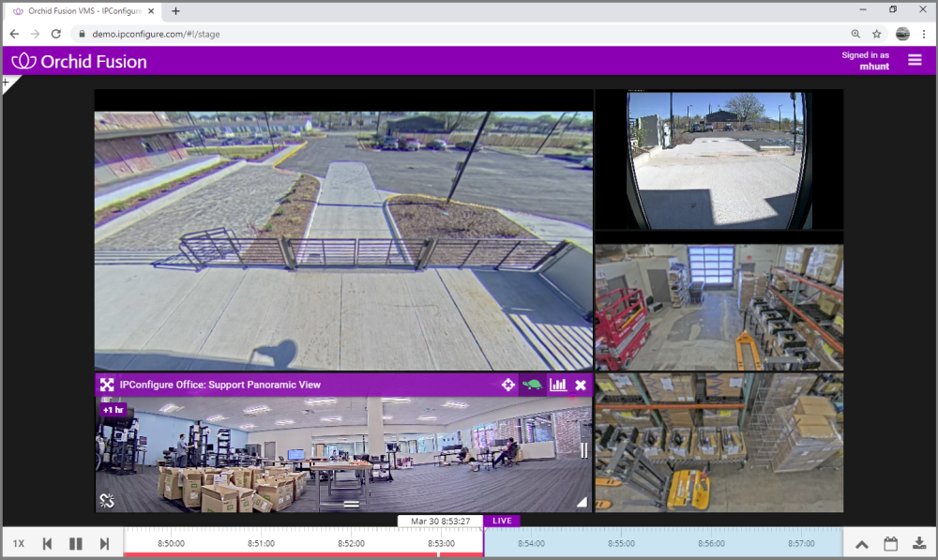Open the calendar date picker
Image resolution: width=938 pixels, height=560 pixels.
coord(890,542)
